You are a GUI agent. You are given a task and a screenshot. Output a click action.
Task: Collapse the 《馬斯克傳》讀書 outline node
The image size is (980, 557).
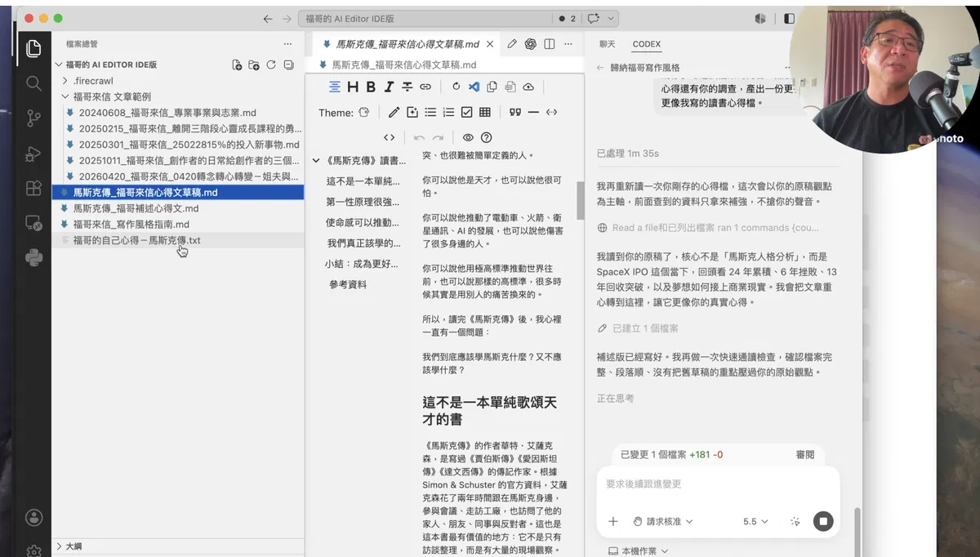point(317,161)
